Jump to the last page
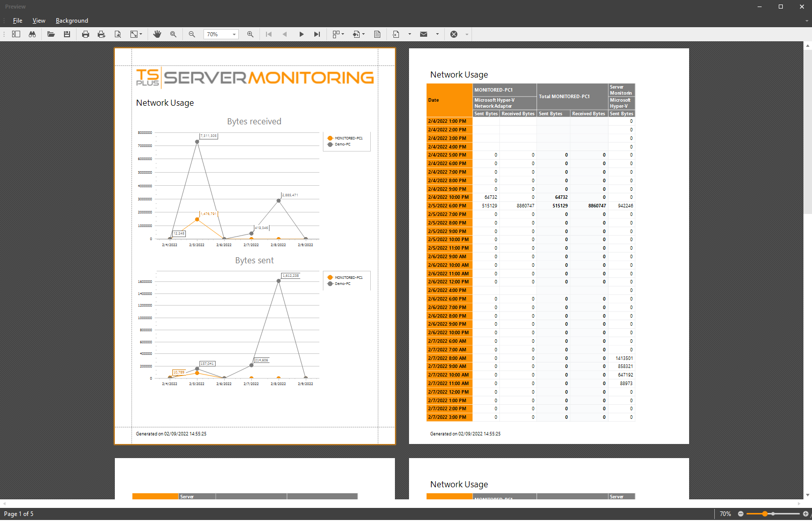Screen dimensions: 812x521 tap(317, 34)
